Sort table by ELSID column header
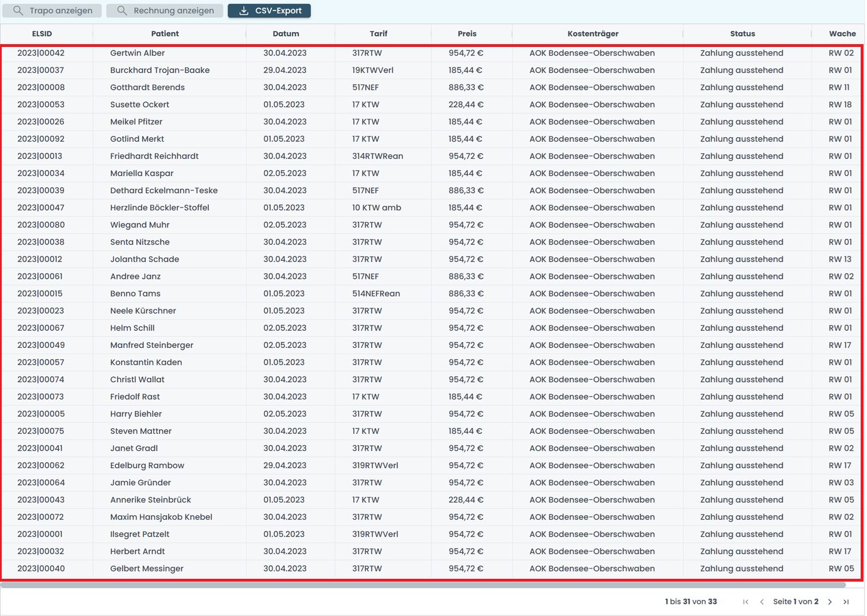Image resolution: width=867 pixels, height=616 pixels. (42, 34)
